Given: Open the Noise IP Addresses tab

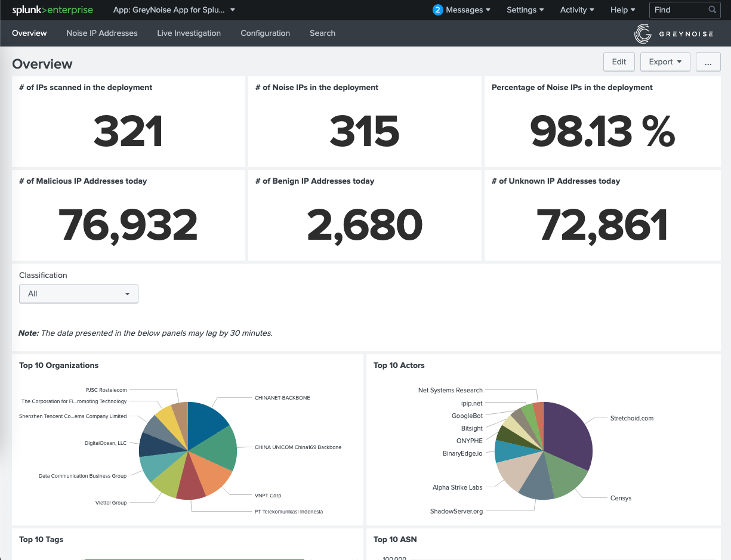Looking at the screenshot, I should (102, 33).
